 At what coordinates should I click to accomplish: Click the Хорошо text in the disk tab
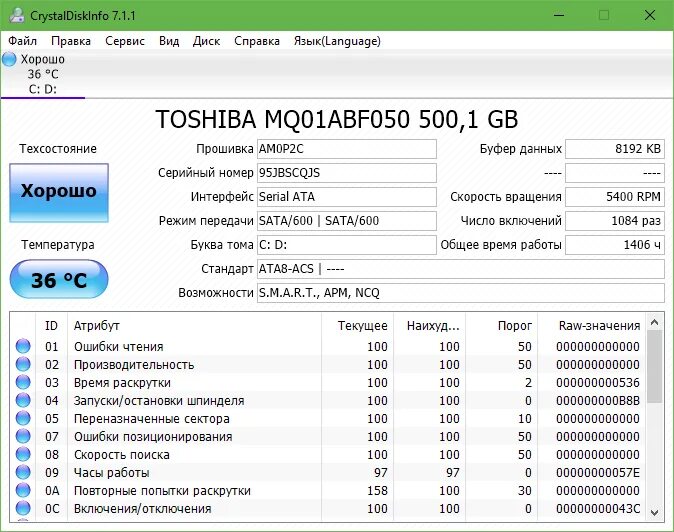43,59
